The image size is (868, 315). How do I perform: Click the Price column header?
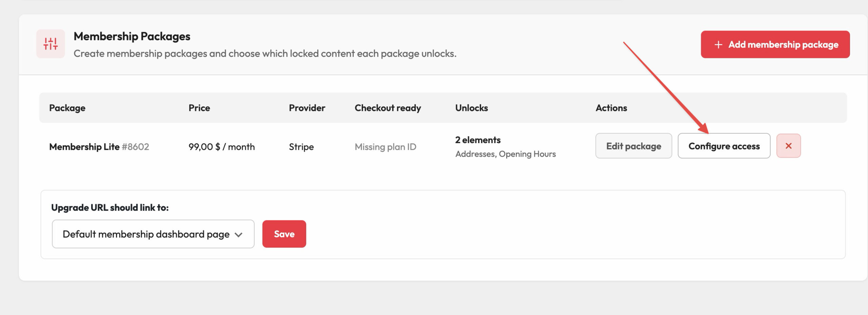pos(199,108)
